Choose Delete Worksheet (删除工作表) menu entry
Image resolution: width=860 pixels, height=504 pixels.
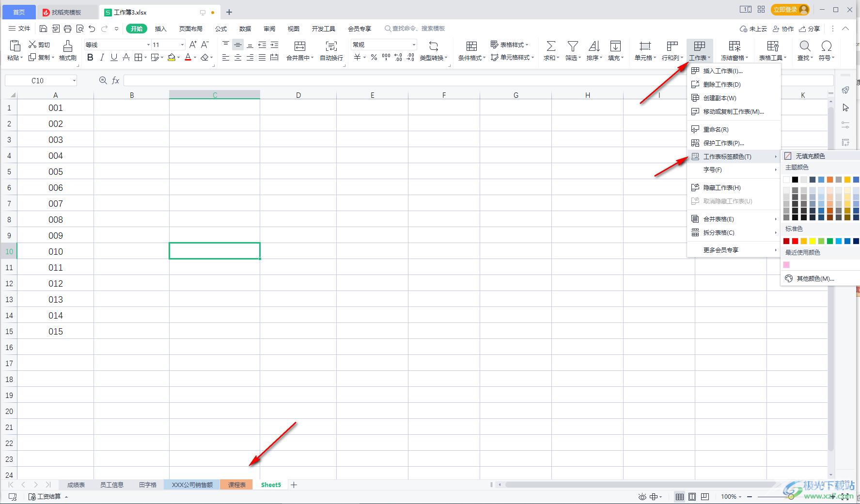(734, 84)
